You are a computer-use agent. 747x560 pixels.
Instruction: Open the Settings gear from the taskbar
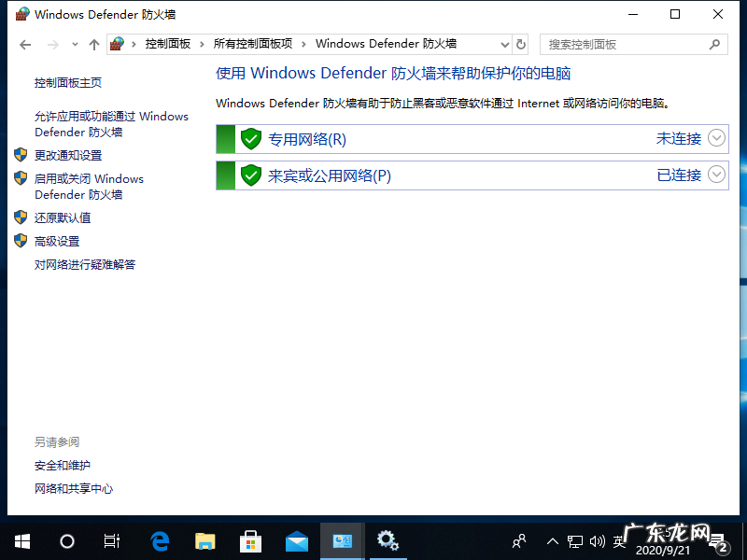(x=388, y=541)
